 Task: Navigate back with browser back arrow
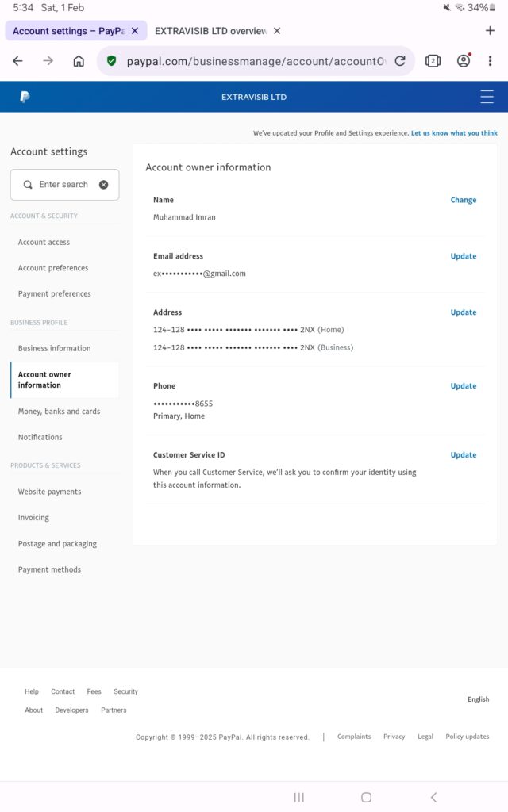[x=17, y=61]
